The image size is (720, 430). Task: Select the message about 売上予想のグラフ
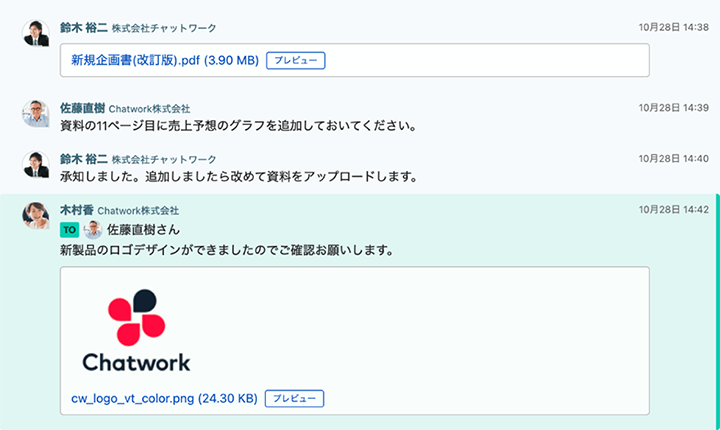(x=237, y=126)
